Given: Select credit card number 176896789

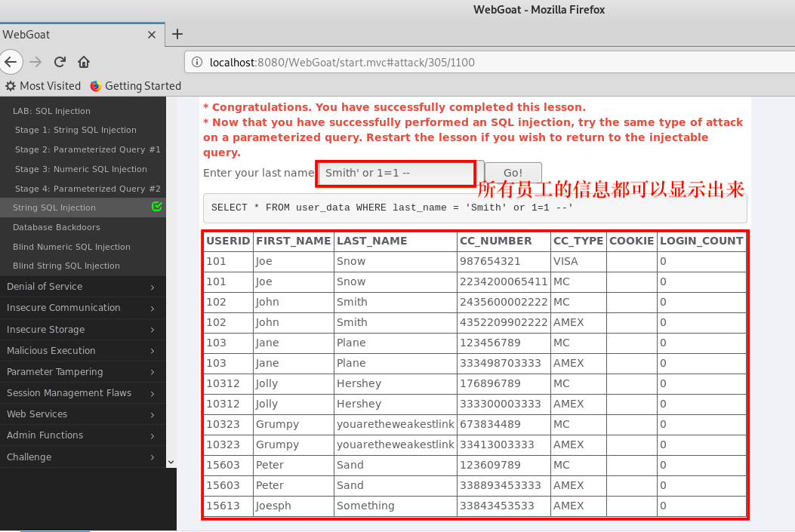Looking at the screenshot, I should pyautogui.click(x=490, y=383).
